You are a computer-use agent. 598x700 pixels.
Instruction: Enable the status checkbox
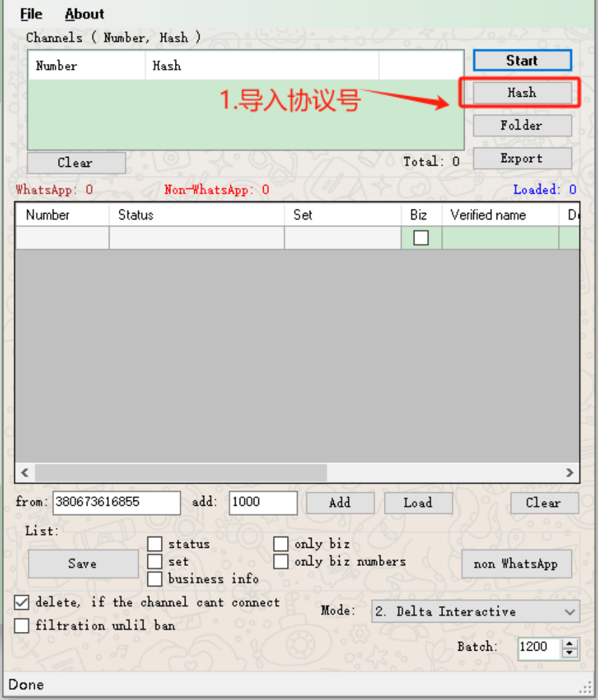tap(155, 545)
